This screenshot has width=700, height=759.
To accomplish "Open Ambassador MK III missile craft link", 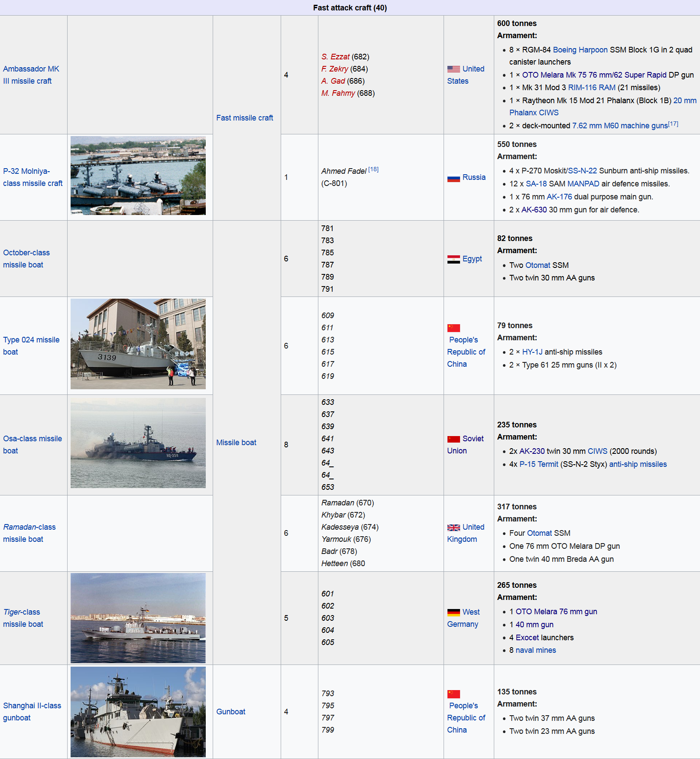I will tap(31, 75).
